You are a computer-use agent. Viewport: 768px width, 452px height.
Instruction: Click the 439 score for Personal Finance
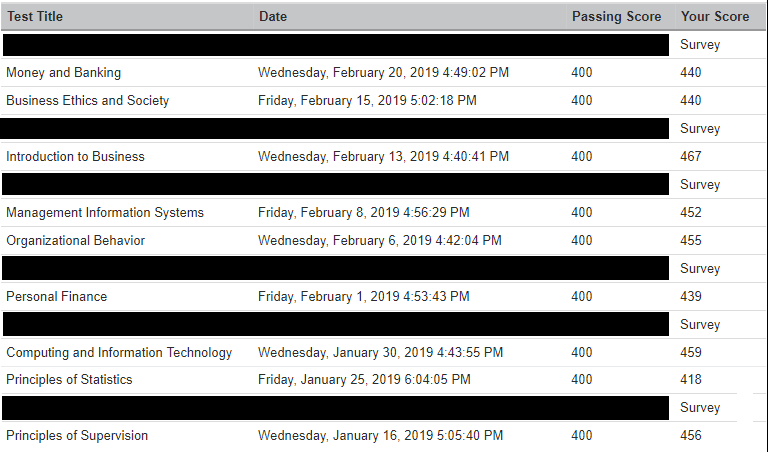(690, 296)
